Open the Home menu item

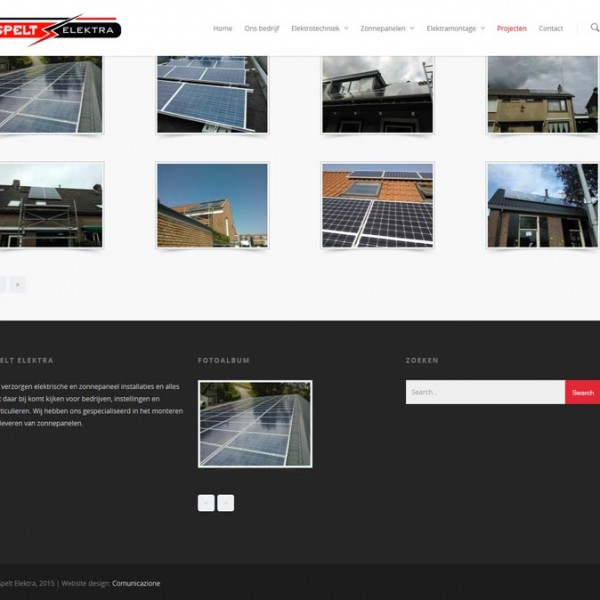(222, 28)
